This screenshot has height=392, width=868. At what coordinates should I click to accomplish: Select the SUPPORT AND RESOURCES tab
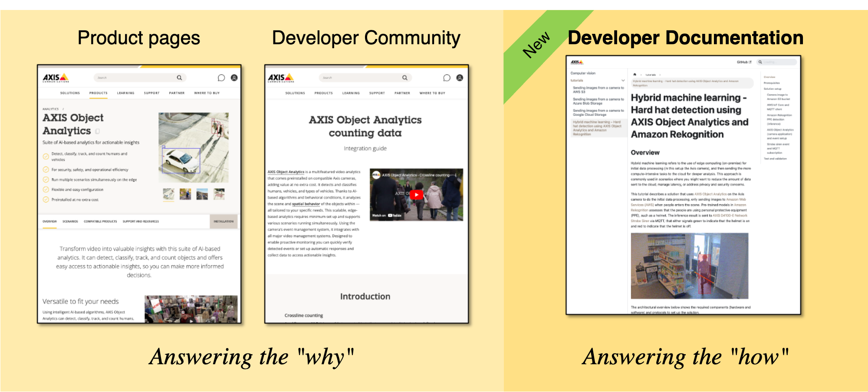(x=141, y=221)
